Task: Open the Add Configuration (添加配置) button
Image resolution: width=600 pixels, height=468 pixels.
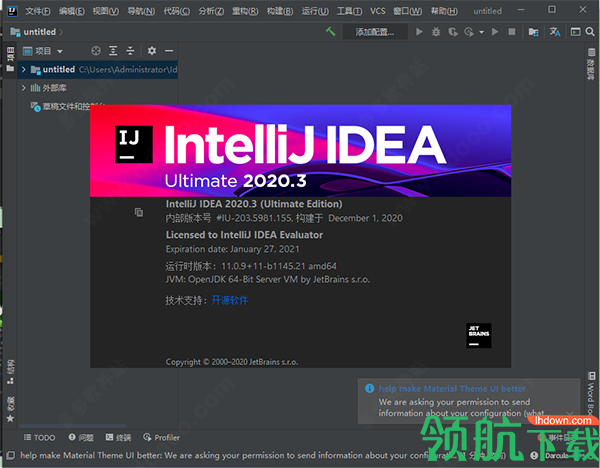Action: point(374,32)
